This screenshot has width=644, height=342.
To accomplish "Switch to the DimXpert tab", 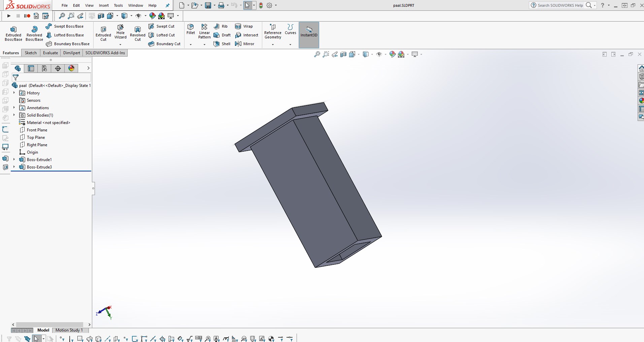I will click(x=72, y=53).
